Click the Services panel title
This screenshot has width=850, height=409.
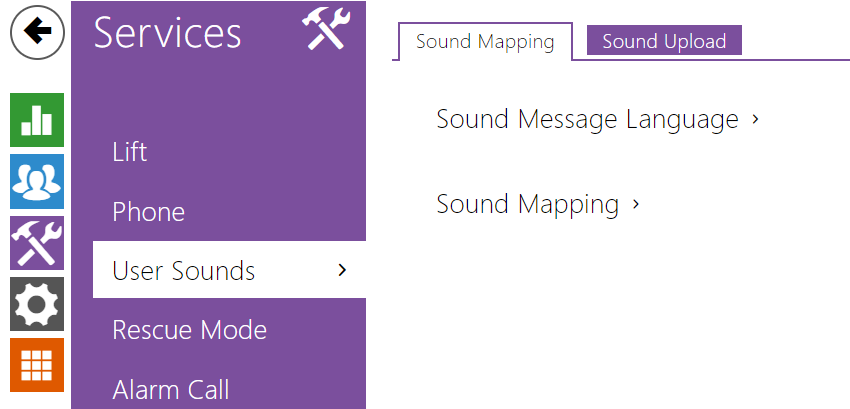168,33
